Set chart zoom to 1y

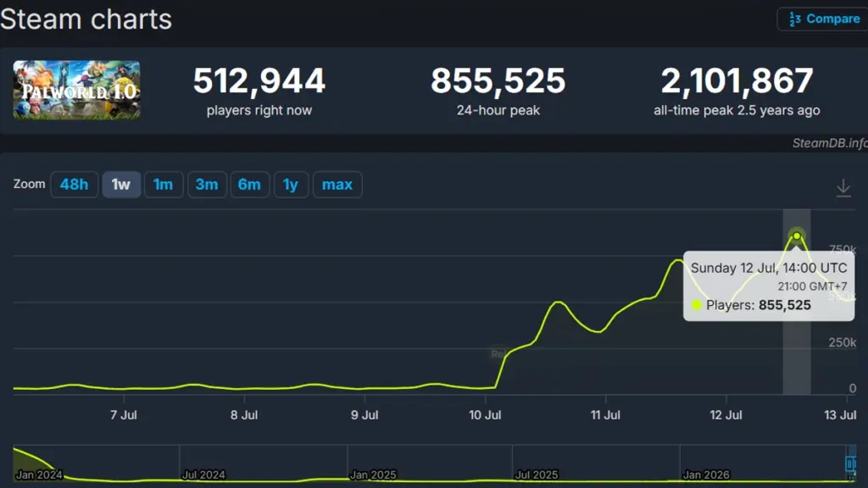coord(291,184)
